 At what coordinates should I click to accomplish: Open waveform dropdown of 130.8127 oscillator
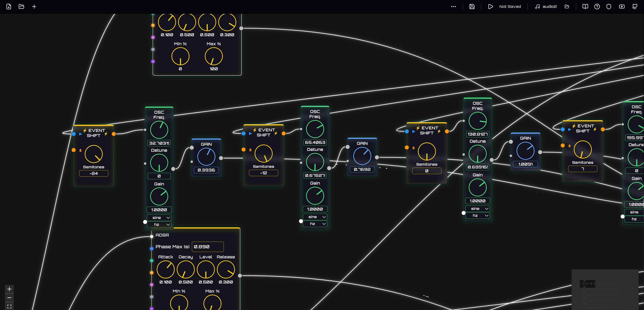[478, 209]
